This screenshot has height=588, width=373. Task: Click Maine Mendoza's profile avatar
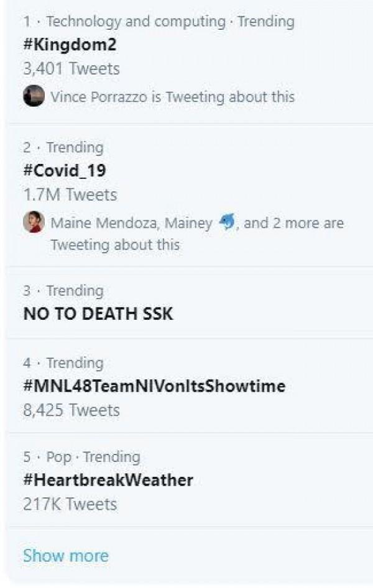(34, 222)
